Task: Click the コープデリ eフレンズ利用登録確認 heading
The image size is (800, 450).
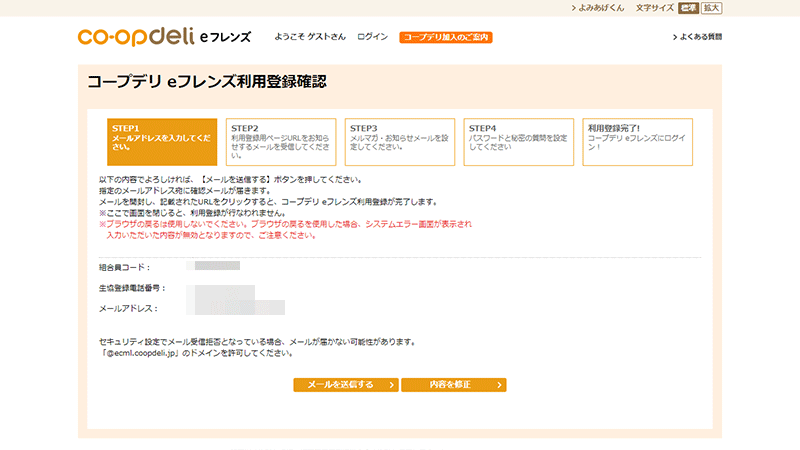Action: 207,82
